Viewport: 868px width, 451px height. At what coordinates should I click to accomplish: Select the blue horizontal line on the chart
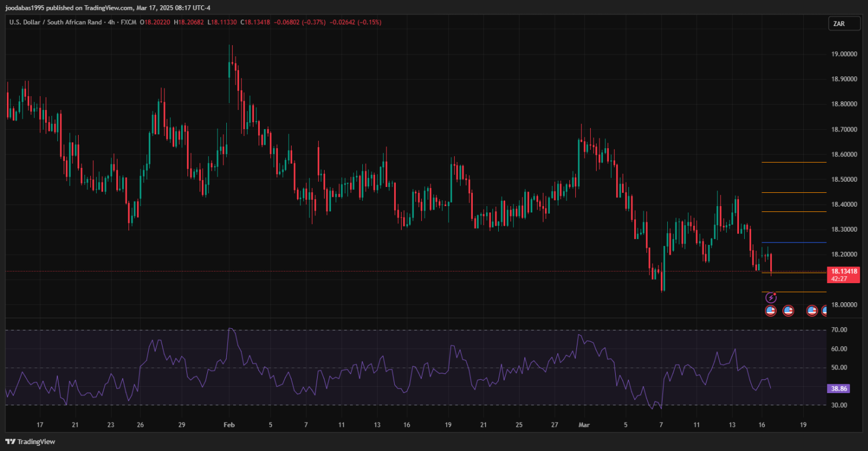[x=794, y=243]
